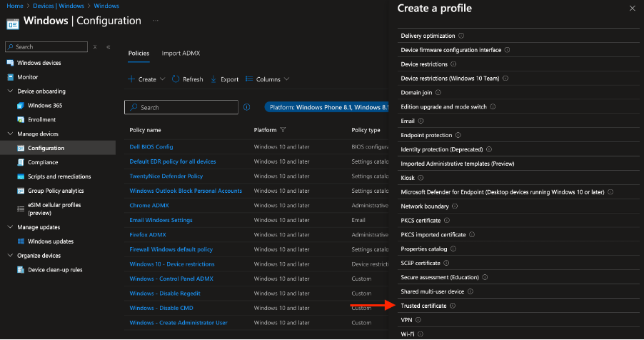
Task: Click the Platform column filter icon
Action: (283, 130)
